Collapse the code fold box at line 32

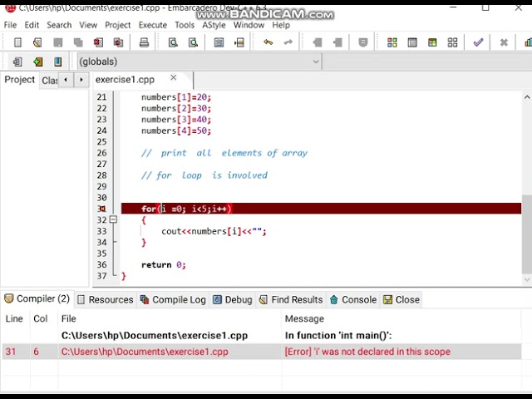114,219
